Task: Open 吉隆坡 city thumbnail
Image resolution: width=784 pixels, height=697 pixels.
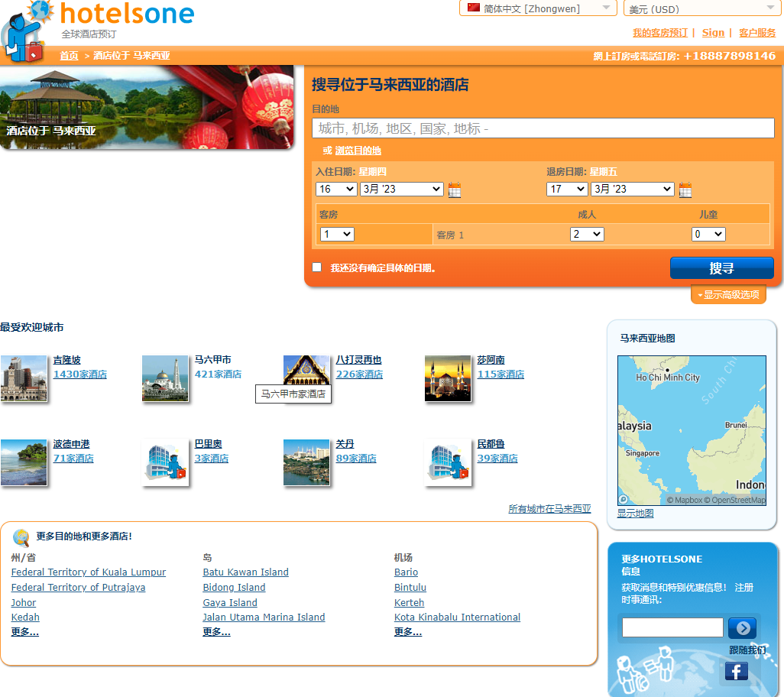Action: [x=24, y=378]
